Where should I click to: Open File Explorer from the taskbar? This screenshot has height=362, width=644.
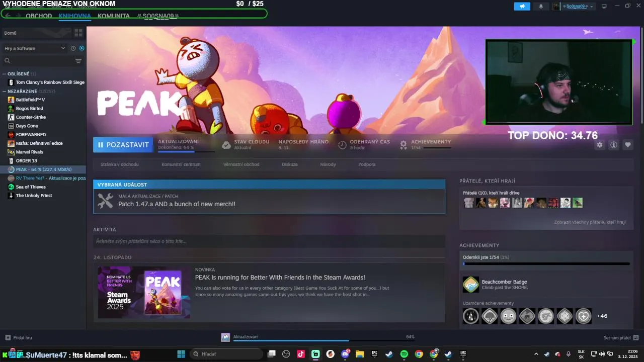pyautogui.click(x=360, y=354)
